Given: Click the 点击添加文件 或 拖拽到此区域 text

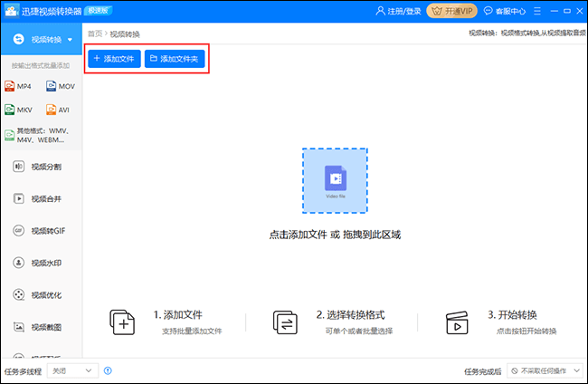Looking at the screenshot, I should 335,235.
